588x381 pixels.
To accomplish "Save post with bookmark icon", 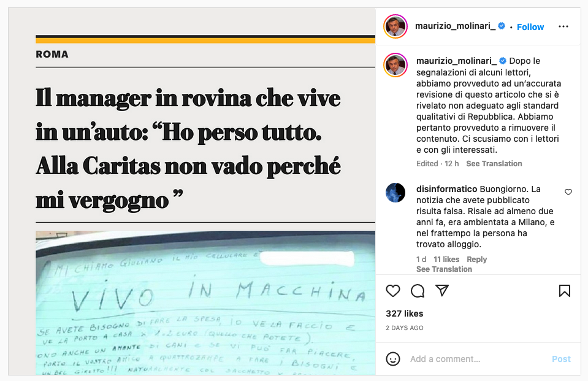I will coord(564,291).
